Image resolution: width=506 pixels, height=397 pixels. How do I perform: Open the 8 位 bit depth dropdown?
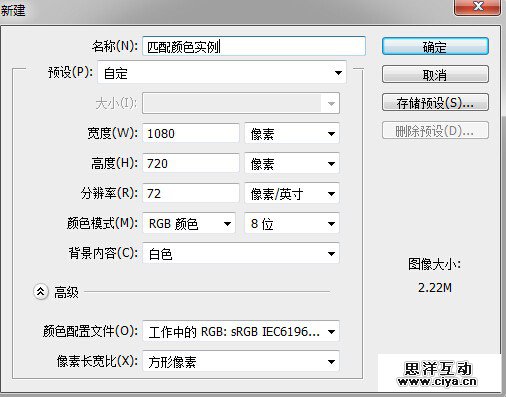click(x=292, y=223)
